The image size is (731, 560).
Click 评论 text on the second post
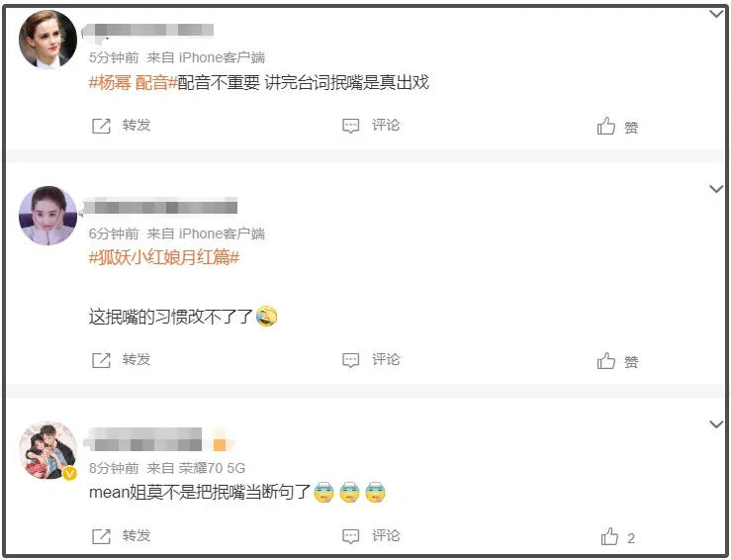click(x=386, y=359)
